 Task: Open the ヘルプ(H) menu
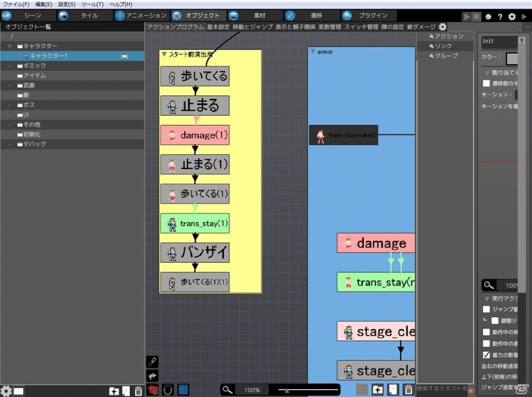pos(121,4)
